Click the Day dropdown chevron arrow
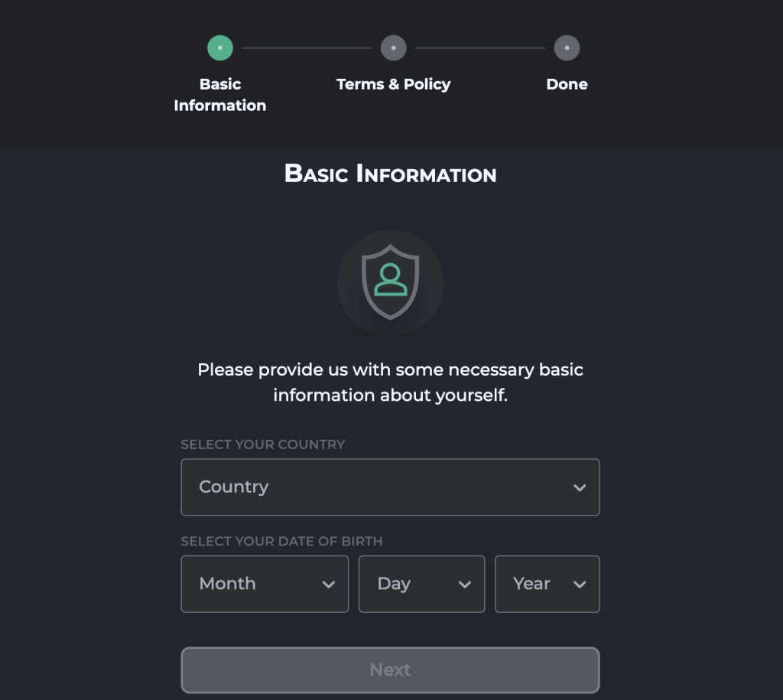Screen dimensions: 783x700 coord(465,584)
